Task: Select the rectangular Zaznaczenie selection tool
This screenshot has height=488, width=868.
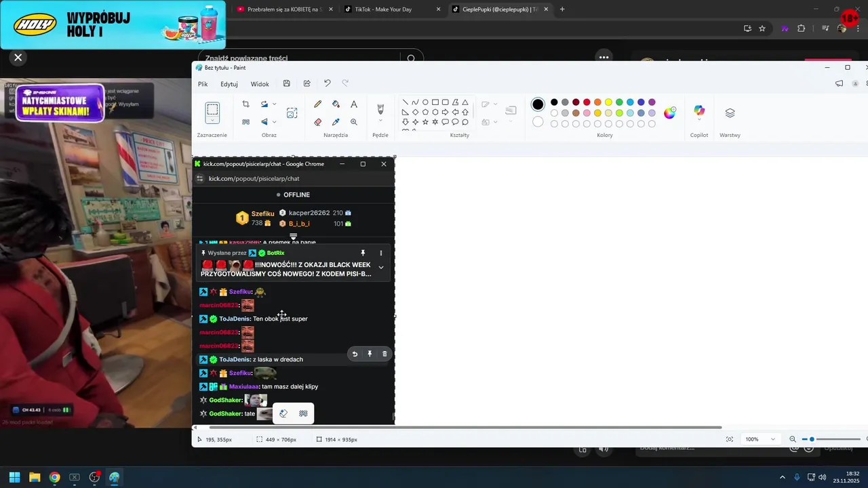Action: 212,110
